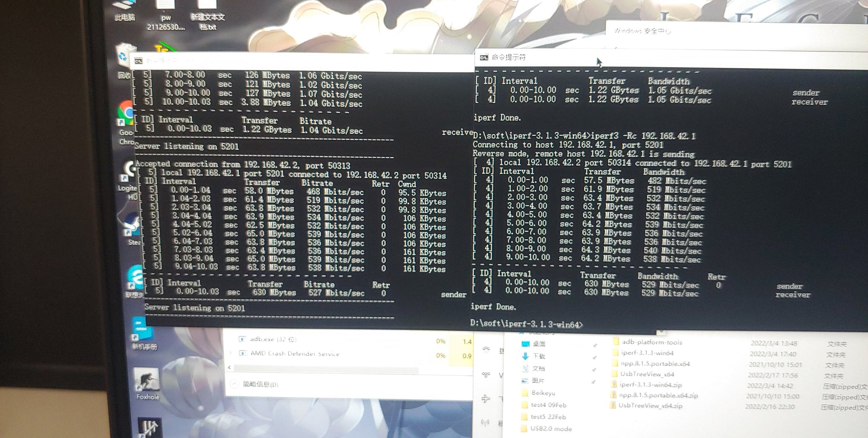This screenshot has width=868, height=438.
Task: Click the mobile hotspot icon in settings sidebar
Action: (485, 422)
